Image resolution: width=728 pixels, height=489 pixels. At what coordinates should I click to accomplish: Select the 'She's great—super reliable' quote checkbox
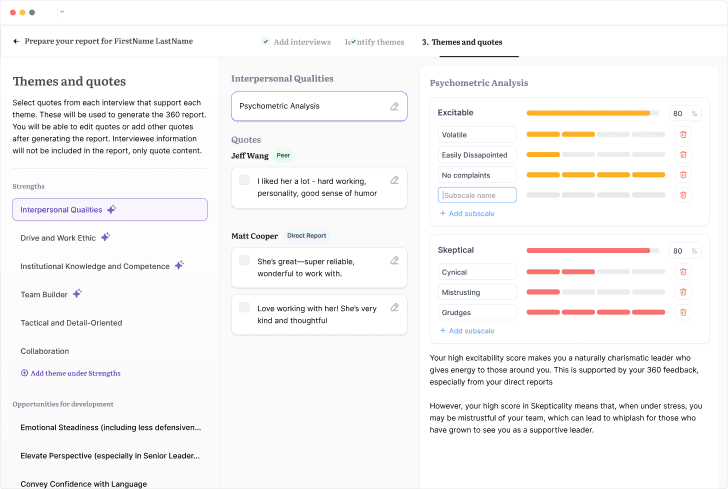coord(244,261)
